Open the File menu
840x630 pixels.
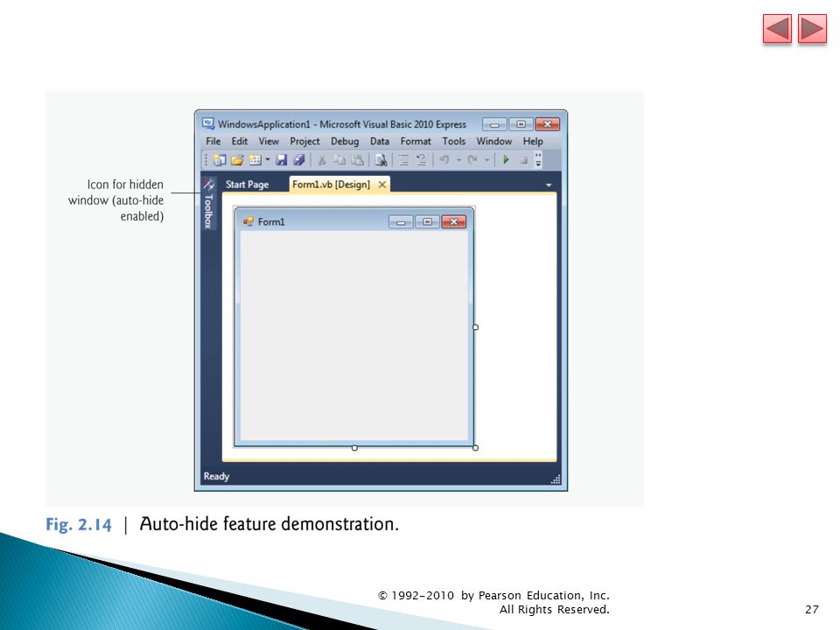[213, 142]
